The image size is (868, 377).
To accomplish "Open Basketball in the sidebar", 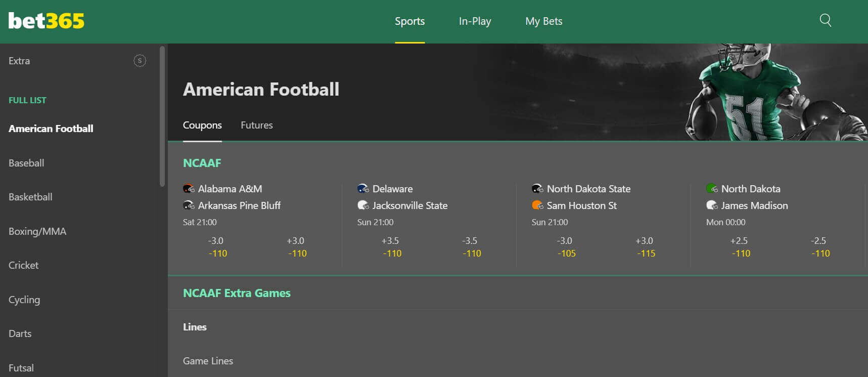I will click(30, 197).
